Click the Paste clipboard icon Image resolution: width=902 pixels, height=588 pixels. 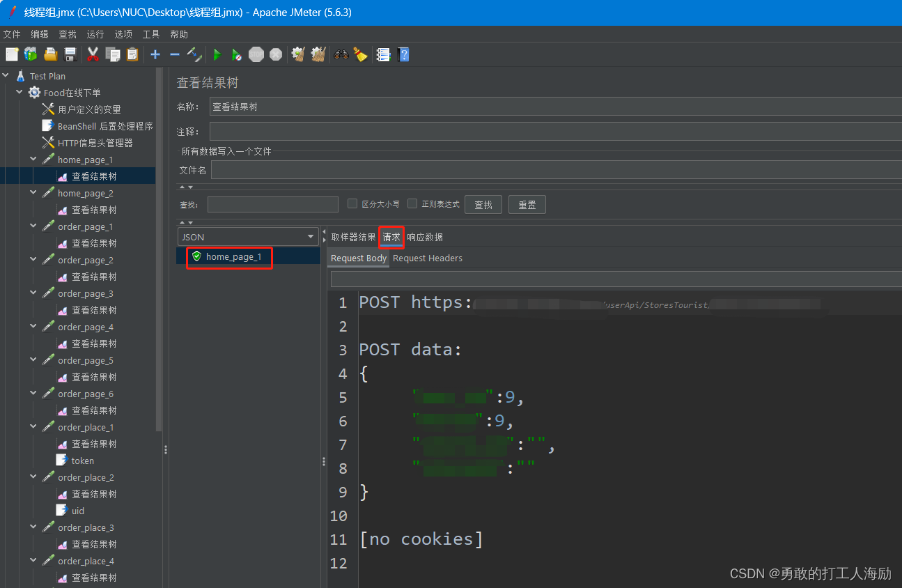pos(132,54)
